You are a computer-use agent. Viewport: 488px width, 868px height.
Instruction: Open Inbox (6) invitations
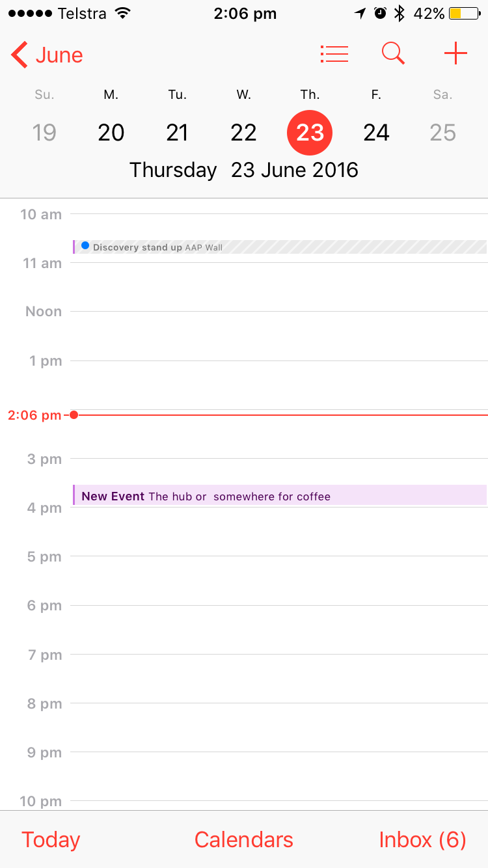tap(422, 839)
